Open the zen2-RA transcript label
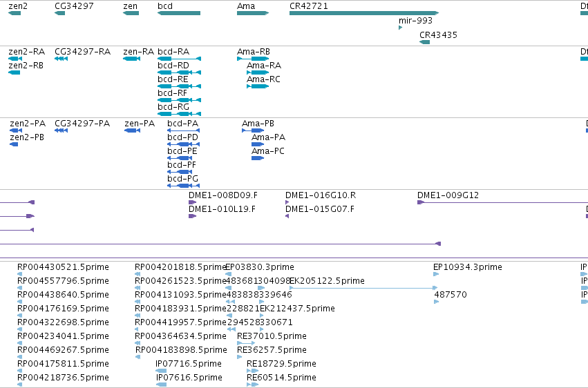588x388 pixels. (x=27, y=51)
